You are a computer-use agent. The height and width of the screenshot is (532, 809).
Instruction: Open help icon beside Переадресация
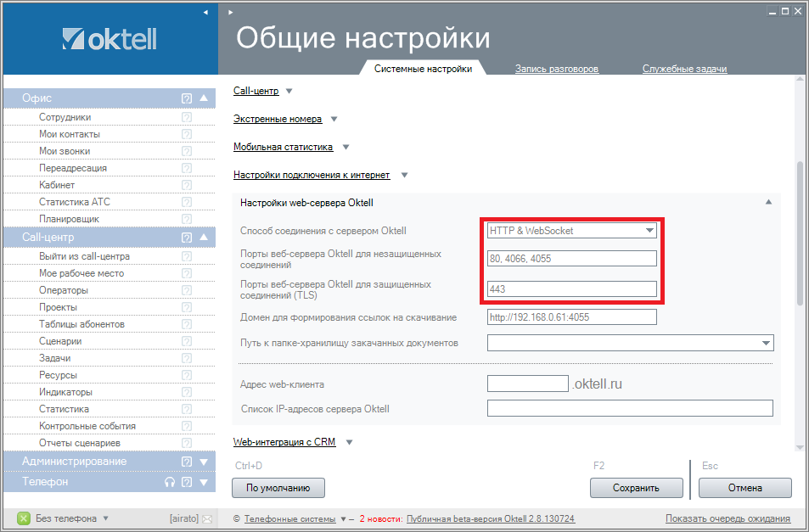(187, 168)
